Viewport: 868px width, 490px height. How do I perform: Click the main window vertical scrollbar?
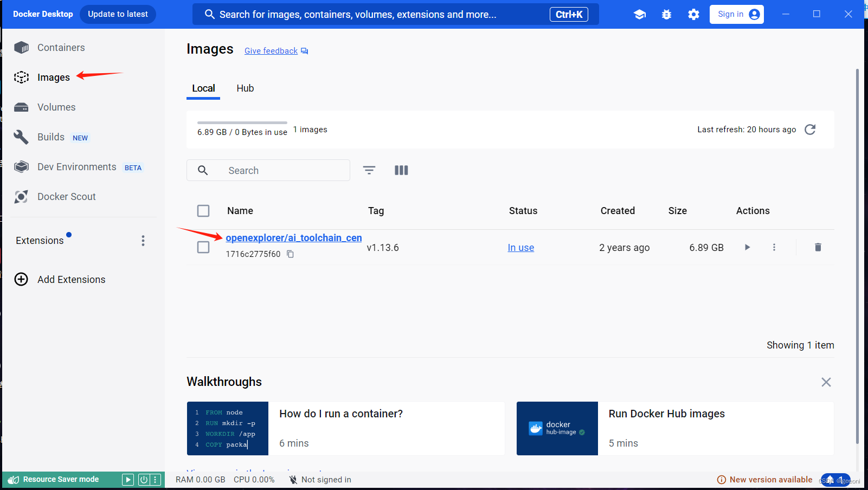857,256
